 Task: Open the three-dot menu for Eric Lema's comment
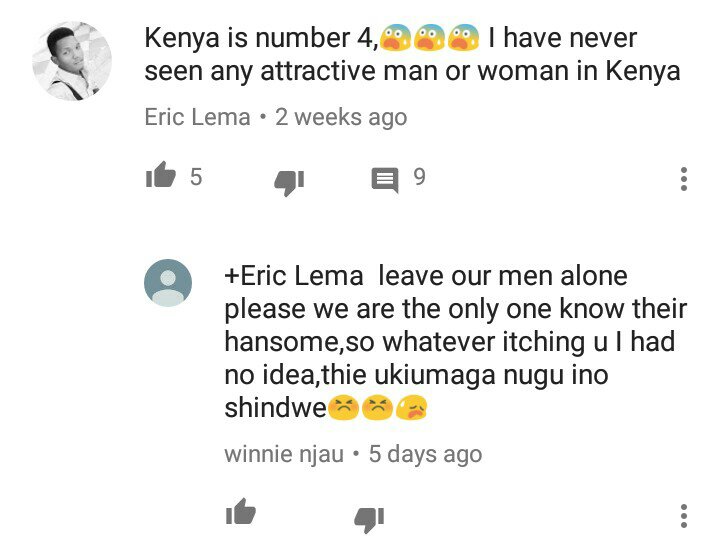(x=684, y=179)
